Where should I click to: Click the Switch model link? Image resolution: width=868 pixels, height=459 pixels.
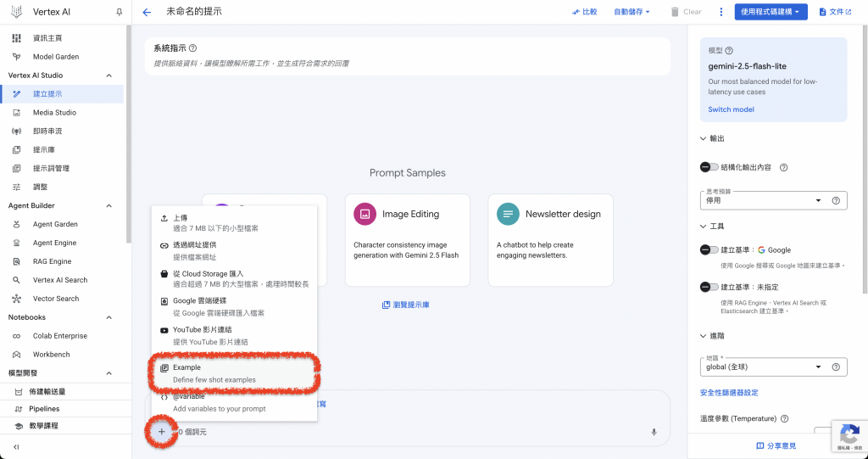pos(731,109)
